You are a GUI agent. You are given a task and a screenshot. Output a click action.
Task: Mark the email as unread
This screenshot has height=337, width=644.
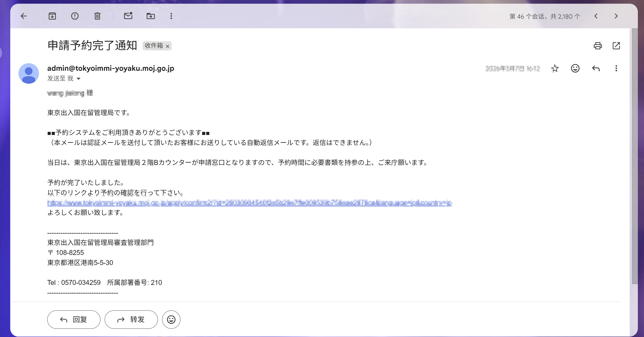[128, 16]
